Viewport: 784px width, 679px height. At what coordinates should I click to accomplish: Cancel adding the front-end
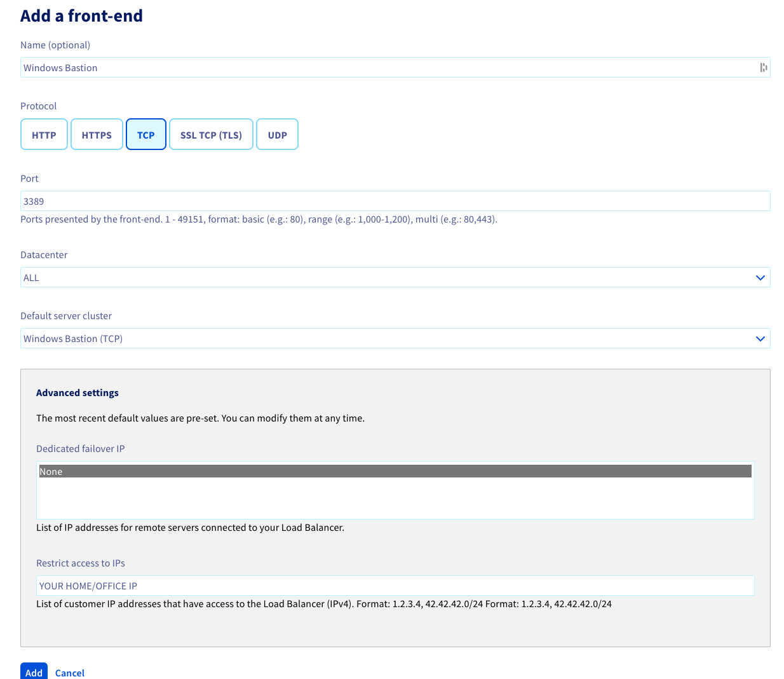[70, 673]
